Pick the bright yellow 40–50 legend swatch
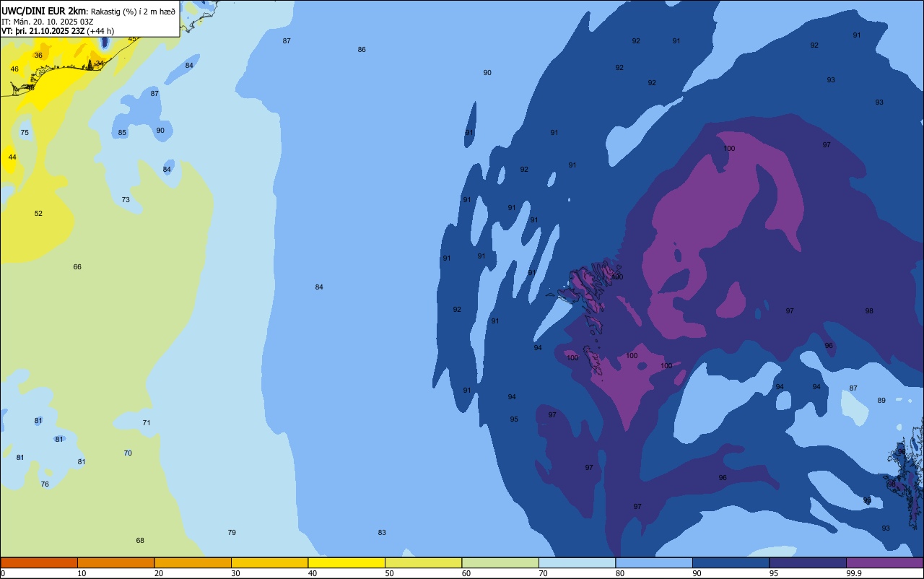Viewport: 924px width, 579px height. pos(346,562)
